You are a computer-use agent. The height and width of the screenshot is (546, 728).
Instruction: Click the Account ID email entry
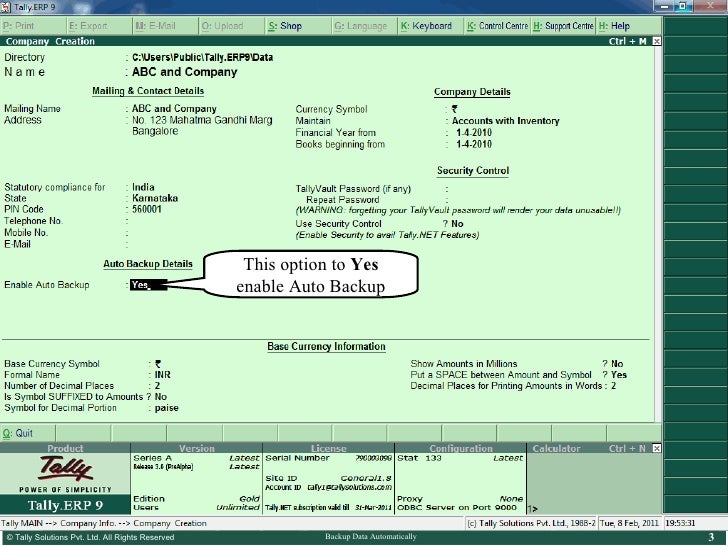coord(329,487)
